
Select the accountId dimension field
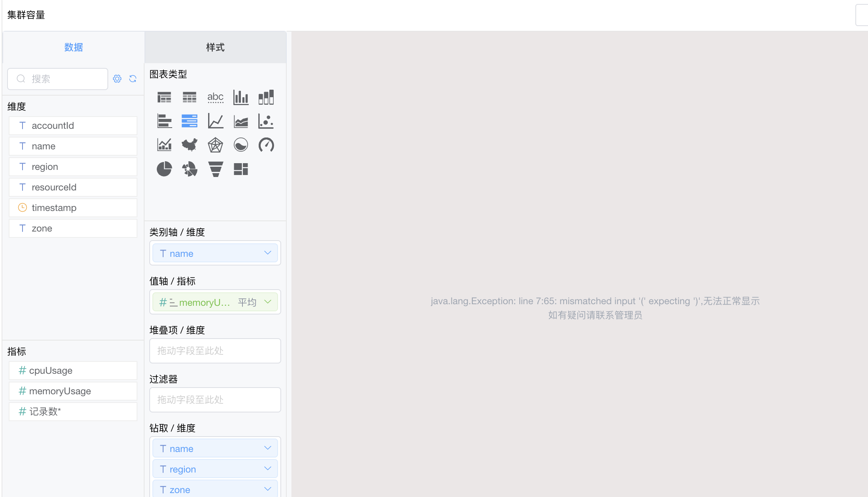[x=73, y=126]
